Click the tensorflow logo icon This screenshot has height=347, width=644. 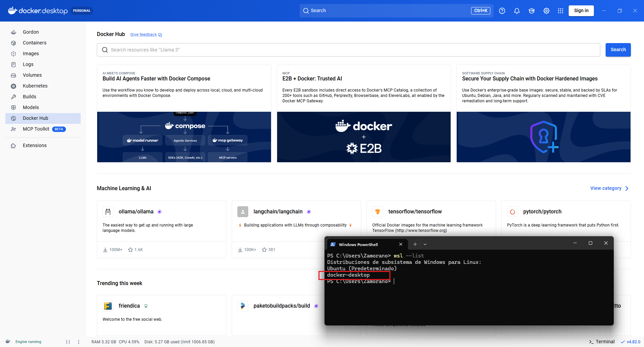[x=378, y=212]
